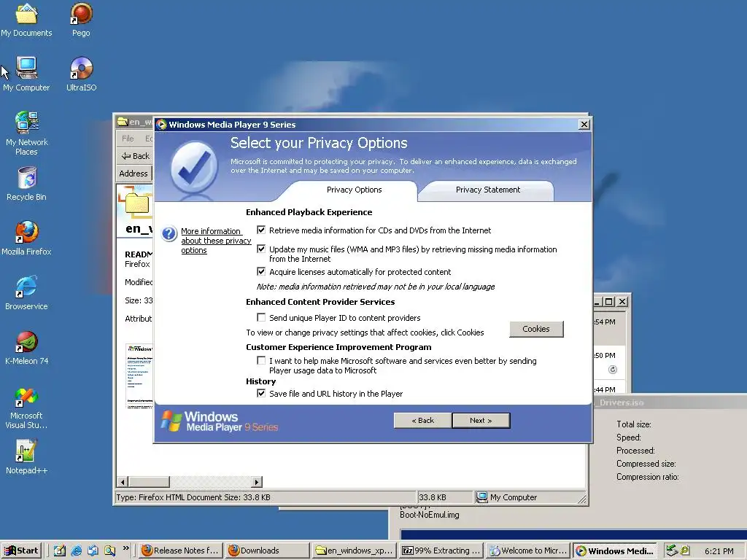This screenshot has width=747, height=560.
Task: Open Microsoft Visual Studio shortcut
Action: click(26, 408)
